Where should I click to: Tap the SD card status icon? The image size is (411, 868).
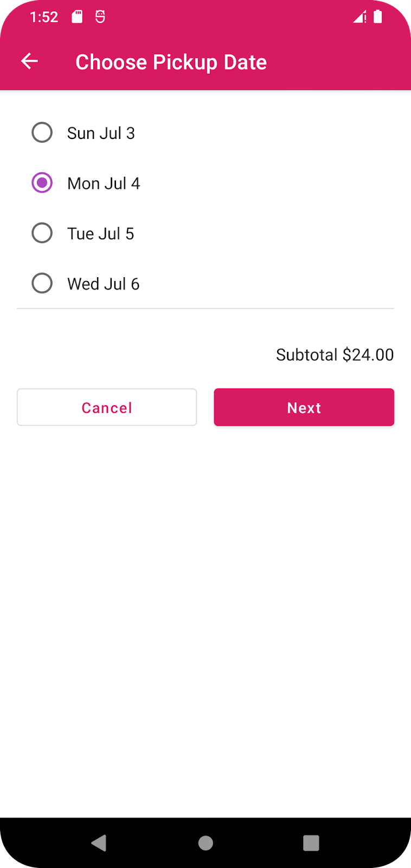[x=78, y=17]
